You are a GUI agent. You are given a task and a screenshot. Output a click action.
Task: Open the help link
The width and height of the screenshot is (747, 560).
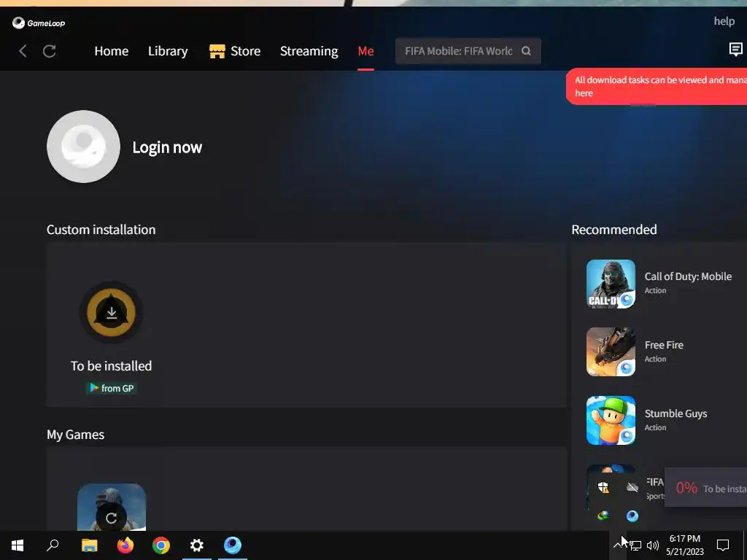click(724, 21)
